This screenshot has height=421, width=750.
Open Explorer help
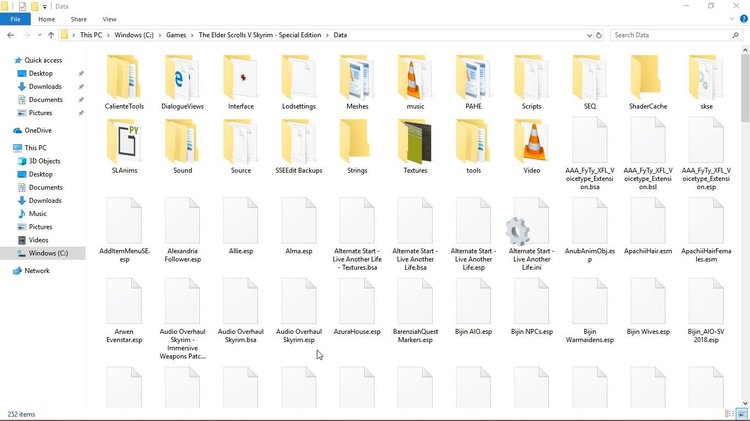tap(744, 19)
